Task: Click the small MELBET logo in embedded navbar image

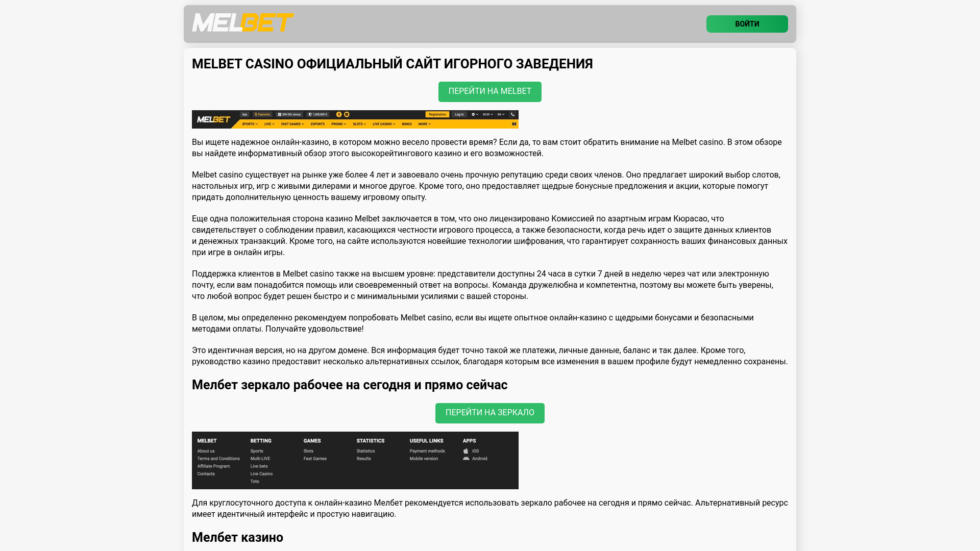Action: (213, 119)
